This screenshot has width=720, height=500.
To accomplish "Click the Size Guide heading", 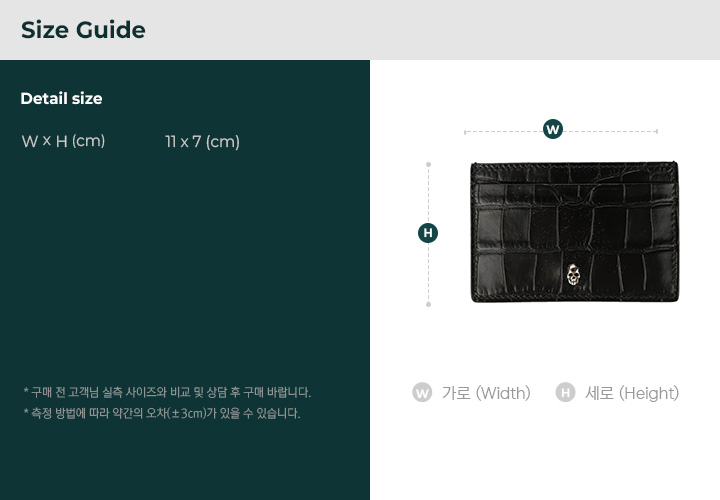I will [x=83, y=30].
